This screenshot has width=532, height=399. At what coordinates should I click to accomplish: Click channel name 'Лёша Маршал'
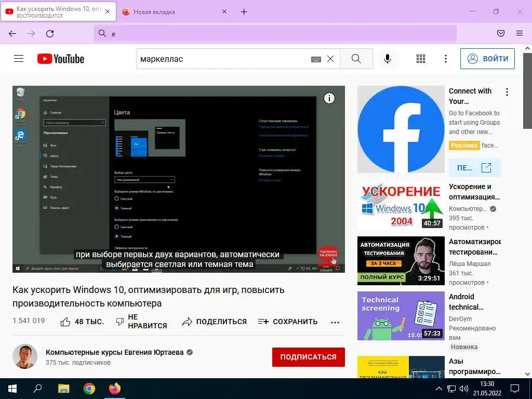(x=470, y=263)
